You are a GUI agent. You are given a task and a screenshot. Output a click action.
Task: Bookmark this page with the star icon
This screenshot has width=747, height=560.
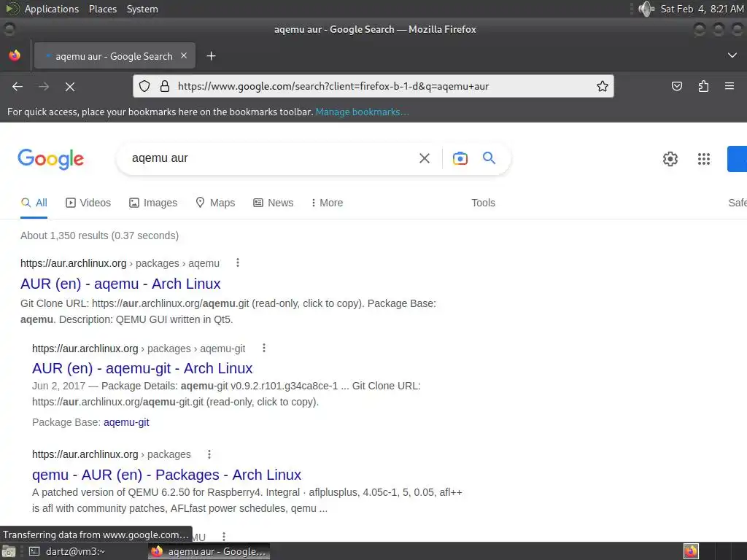coord(602,86)
